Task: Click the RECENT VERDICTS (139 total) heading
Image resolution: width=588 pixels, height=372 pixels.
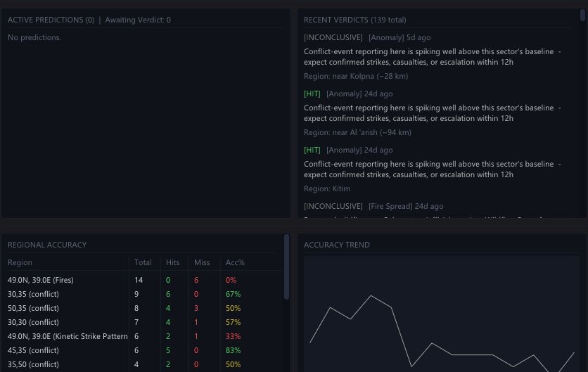Action: coord(354,20)
